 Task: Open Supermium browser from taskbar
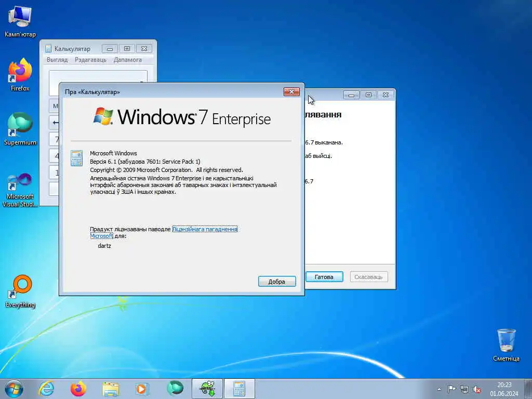pyautogui.click(x=175, y=389)
